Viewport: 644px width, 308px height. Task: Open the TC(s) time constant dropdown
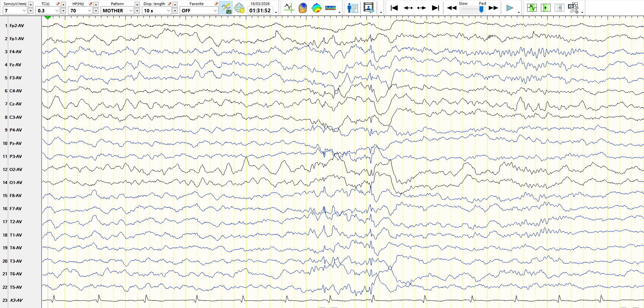(47, 11)
